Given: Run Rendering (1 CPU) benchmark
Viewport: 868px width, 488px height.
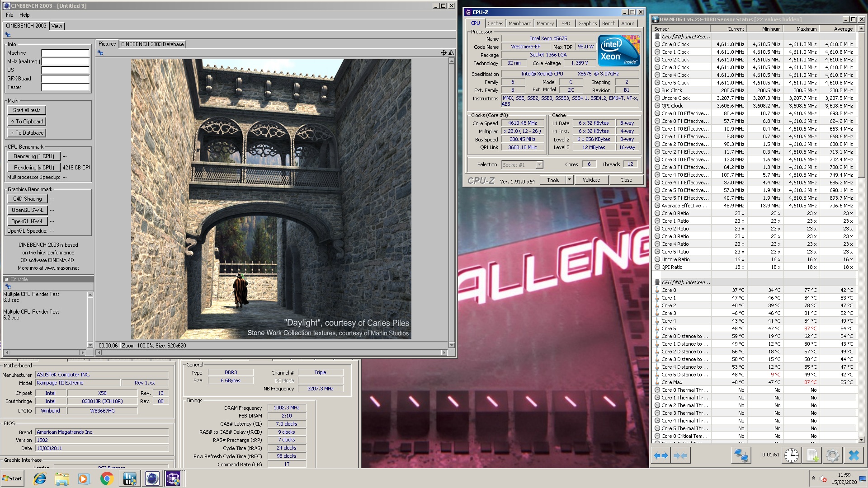Looking at the screenshot, I should point(34,156).
